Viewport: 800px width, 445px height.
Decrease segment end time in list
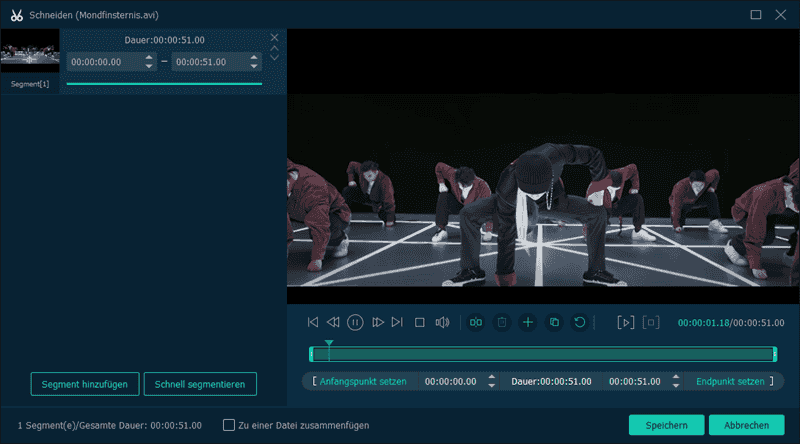[x=254, y=66]
